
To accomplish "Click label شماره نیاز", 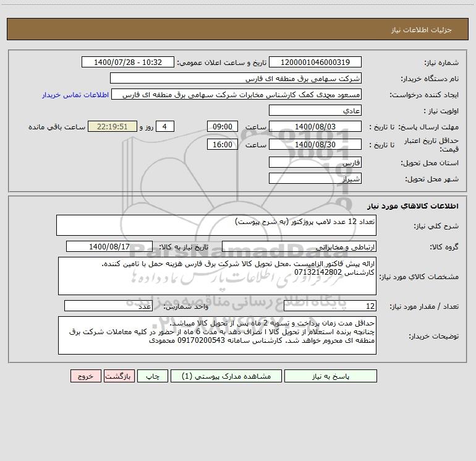I will coord(441,63).
